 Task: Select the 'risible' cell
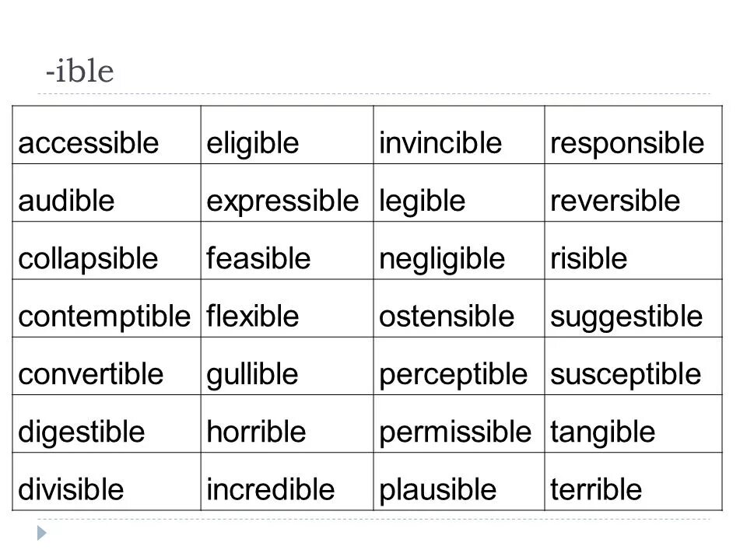tap(633, 250)
